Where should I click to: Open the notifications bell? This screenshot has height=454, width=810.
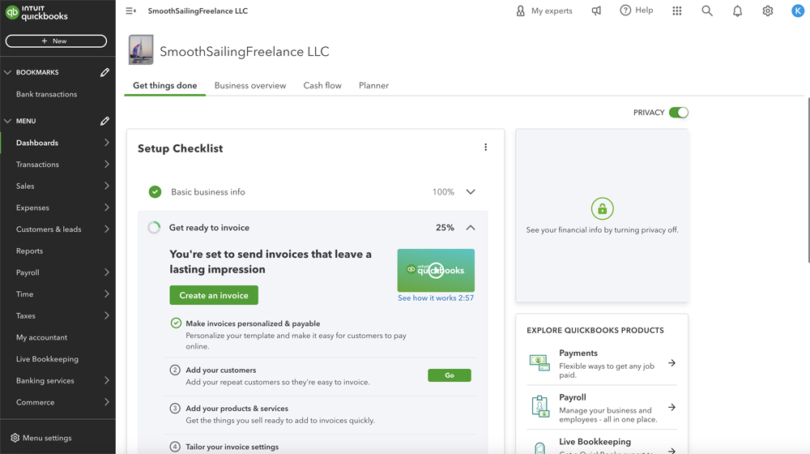click(737, 10)
